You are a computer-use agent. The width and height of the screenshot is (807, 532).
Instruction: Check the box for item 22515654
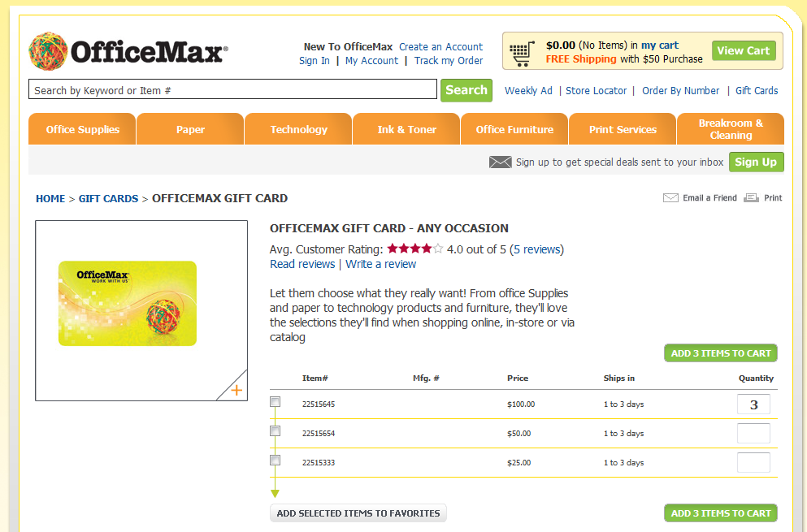coord(276,431)
